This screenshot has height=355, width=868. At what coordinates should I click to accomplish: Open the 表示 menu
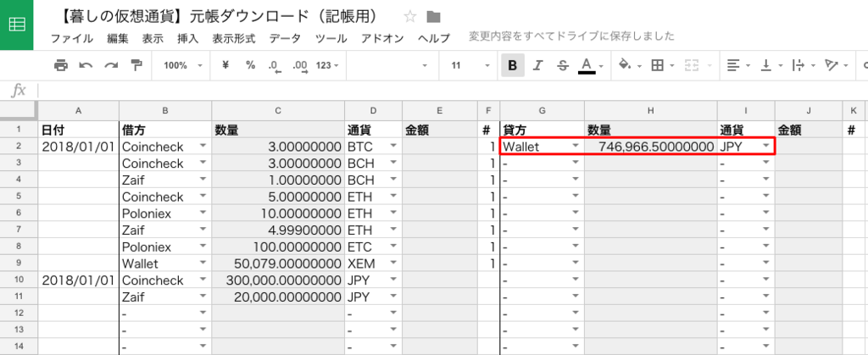(153, 38)
